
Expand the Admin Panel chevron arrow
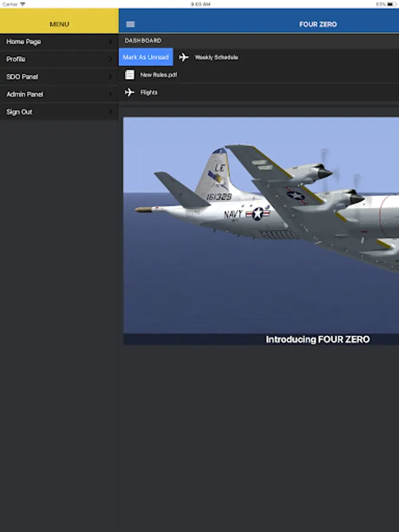(111, 95)
